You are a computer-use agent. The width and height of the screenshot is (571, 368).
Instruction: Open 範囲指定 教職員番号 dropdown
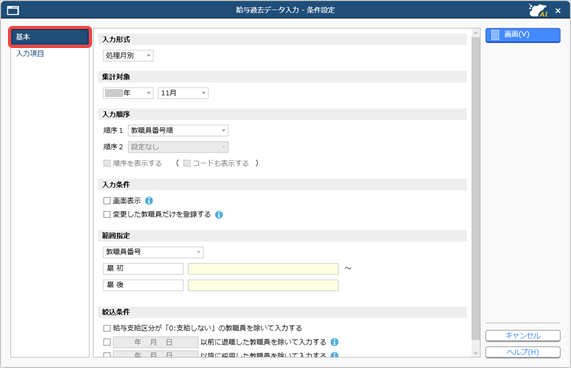[x=153, y=252]
